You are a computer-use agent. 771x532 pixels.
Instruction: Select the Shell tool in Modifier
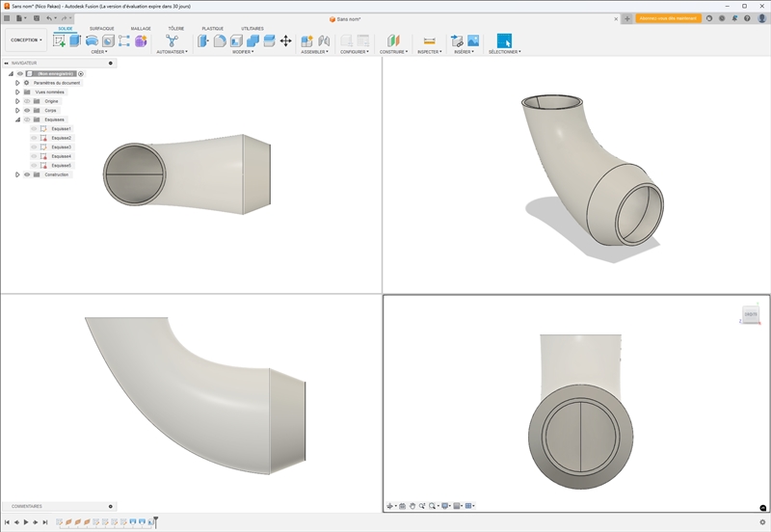(236, 40)
